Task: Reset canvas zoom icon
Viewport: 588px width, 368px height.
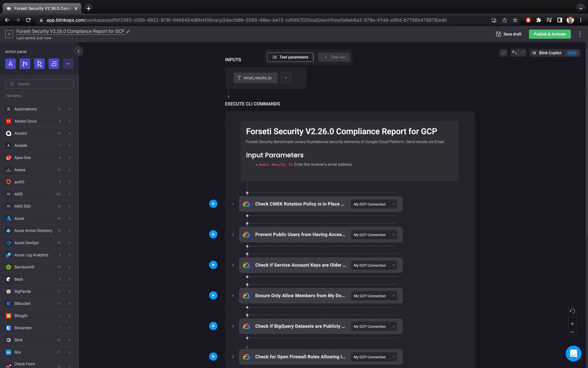Action: click(572, 311)
